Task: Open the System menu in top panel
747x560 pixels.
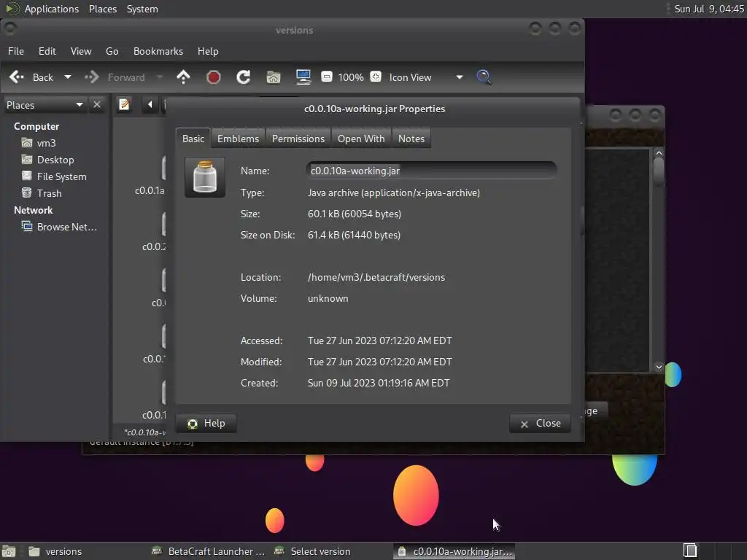Action: (142, 9)
